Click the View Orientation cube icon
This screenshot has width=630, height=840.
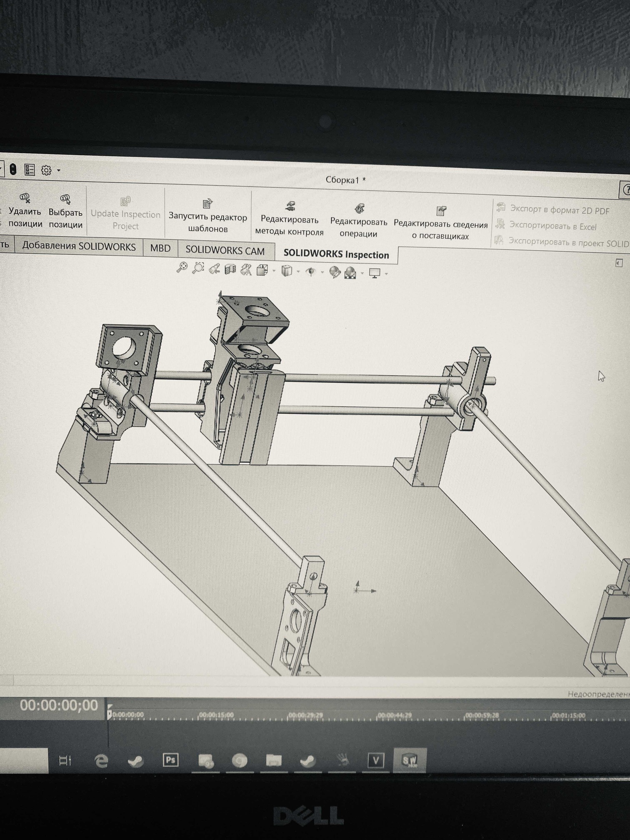click(262, 270)
